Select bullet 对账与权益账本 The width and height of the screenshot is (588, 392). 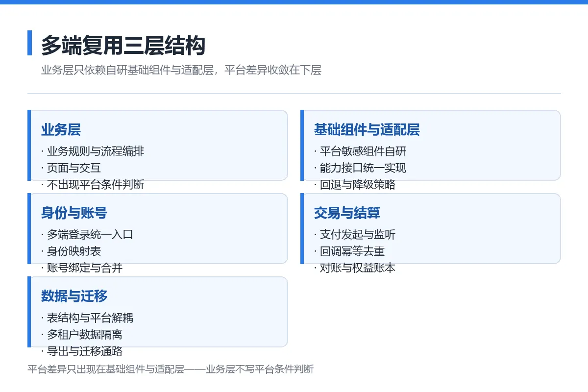(355, 268)
